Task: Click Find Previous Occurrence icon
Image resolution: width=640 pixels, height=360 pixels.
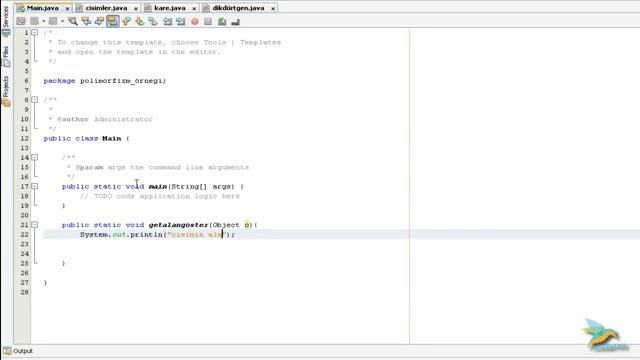Action: click(x=86, y=21)
